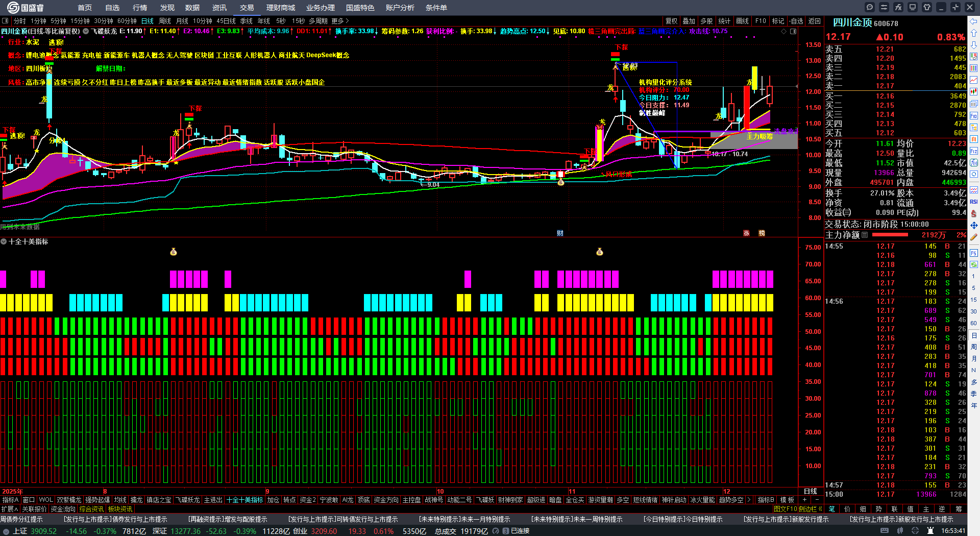Switch to the 周线 period tab
This screenshot has height=536, width=980.
tap(165, 21)
